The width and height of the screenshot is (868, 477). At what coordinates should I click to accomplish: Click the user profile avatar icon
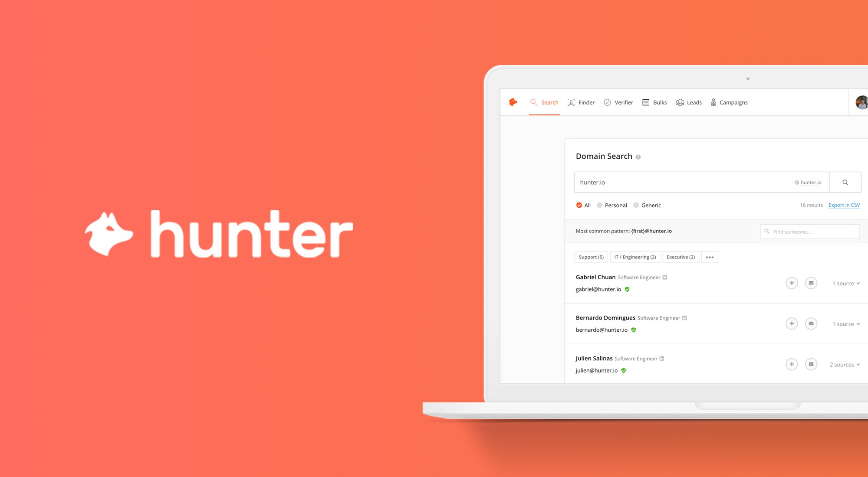pos(861,102)
